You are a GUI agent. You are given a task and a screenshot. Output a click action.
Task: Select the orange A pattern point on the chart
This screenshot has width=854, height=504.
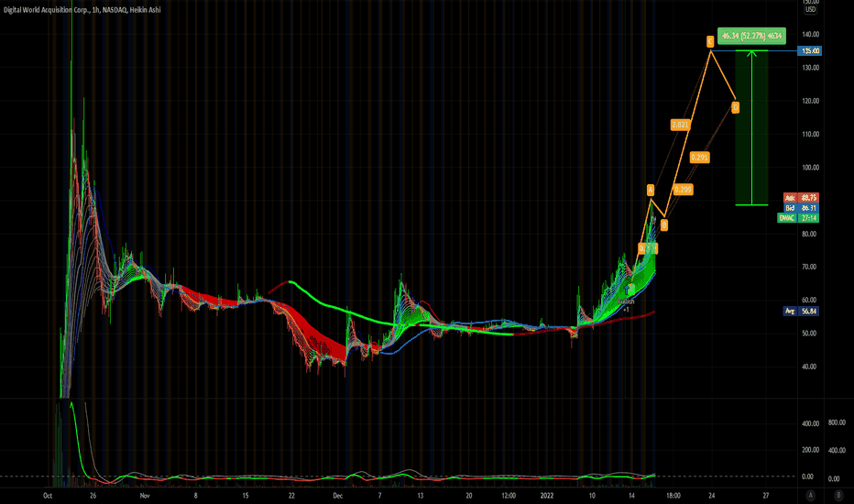(x=651, y=190)
